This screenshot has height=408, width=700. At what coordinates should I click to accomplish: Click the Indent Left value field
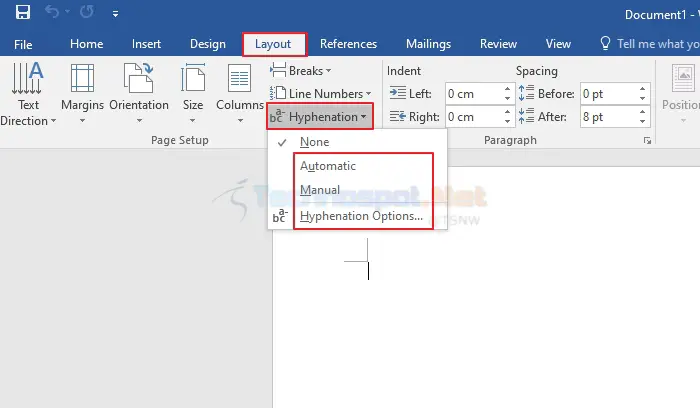(x=473, y=94)
